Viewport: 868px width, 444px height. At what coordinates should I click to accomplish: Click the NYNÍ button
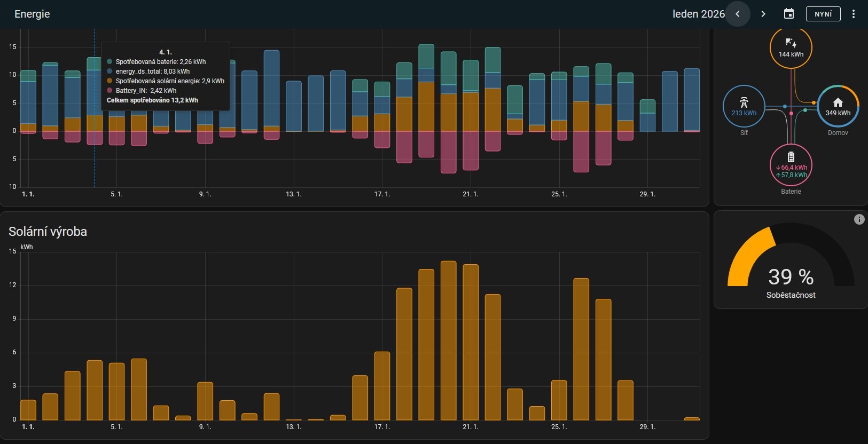click(823, 14)
